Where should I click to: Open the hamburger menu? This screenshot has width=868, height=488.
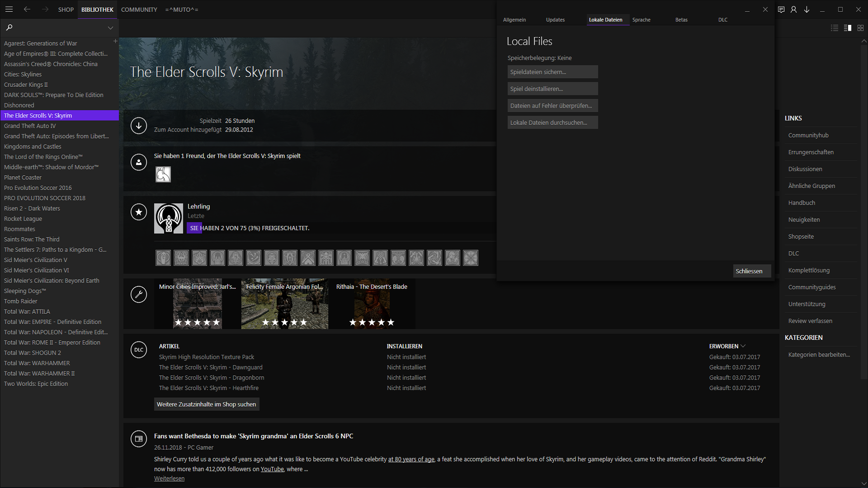9,9
